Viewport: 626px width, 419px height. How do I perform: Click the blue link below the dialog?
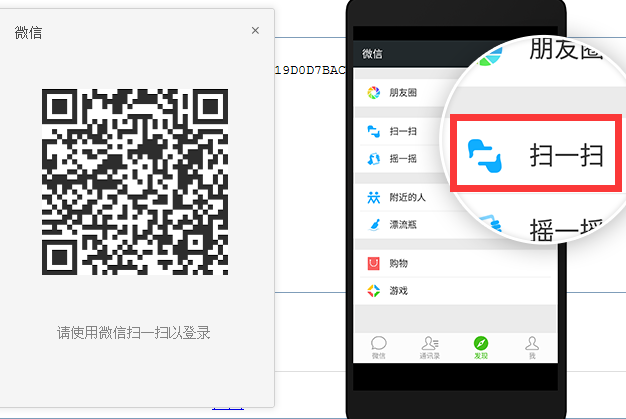point(228,408)
